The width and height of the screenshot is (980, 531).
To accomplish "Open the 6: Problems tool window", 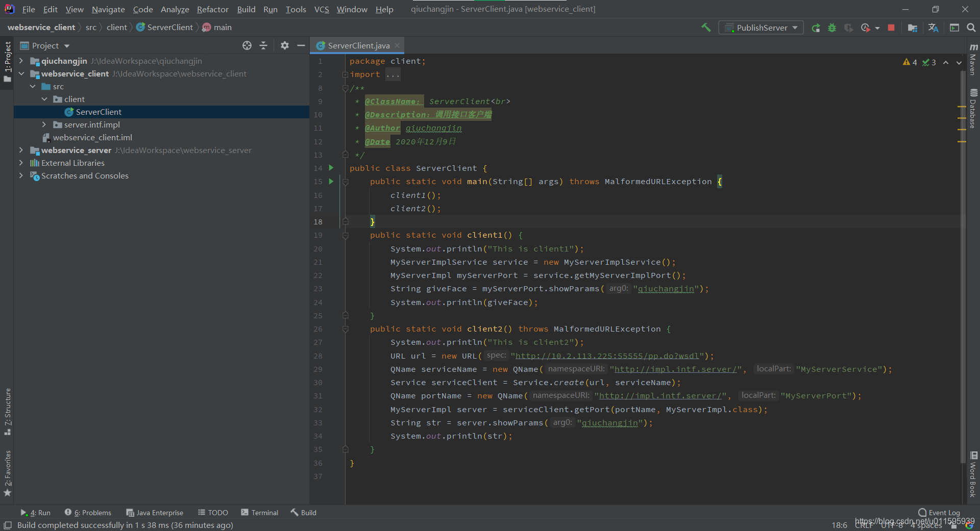I will click(88, 513).
